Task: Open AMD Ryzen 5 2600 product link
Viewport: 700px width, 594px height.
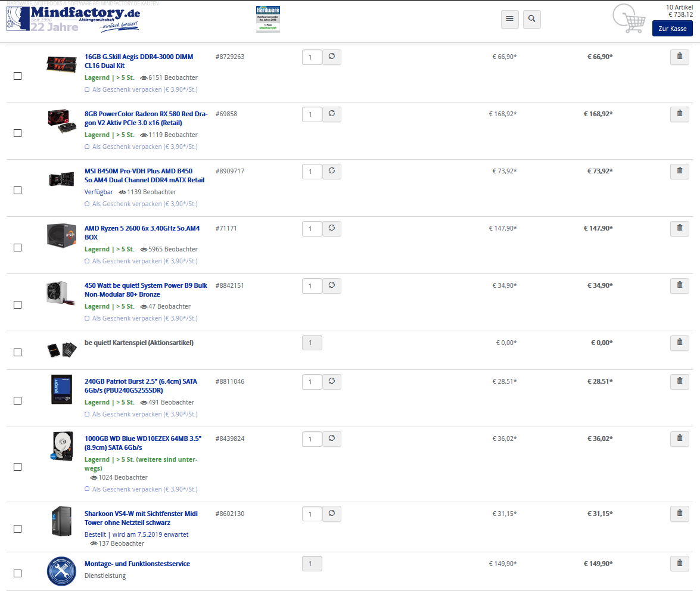Action: pos(142,233)
